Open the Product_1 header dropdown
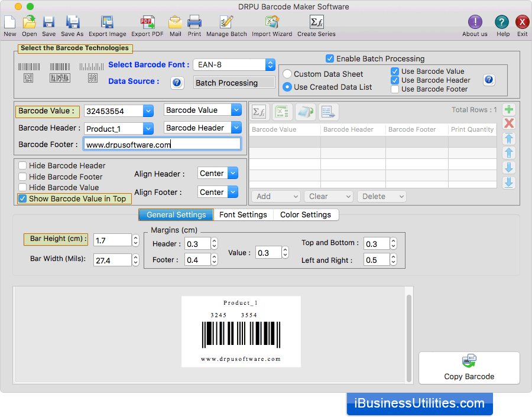Viewport: 532px width, 417px height. [x=148, y=129]
